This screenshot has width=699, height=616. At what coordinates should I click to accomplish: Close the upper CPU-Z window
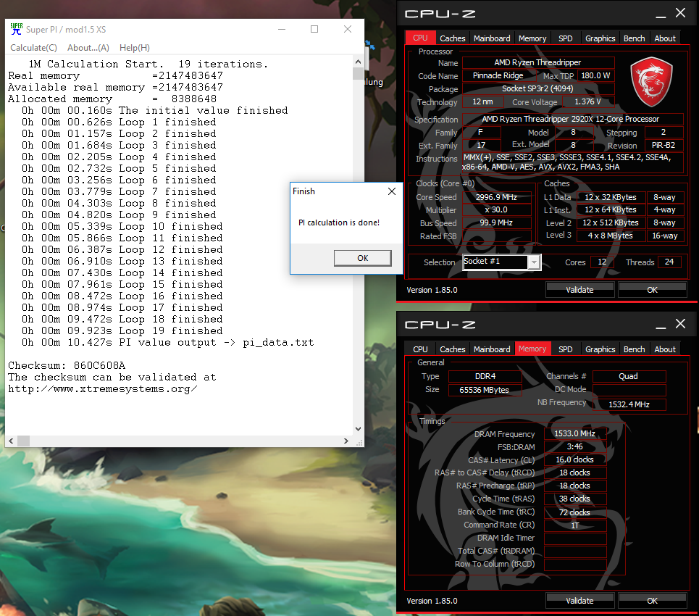coord(680,12)
